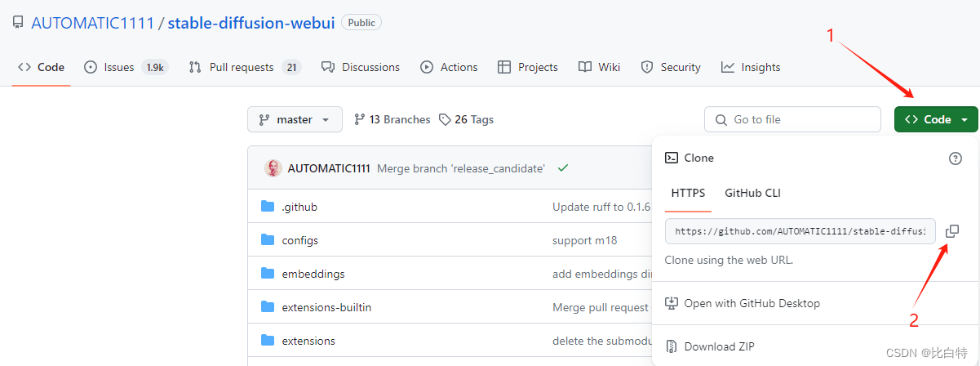
Task: Click the Public visibility label
Action: [x=361, y=23]
